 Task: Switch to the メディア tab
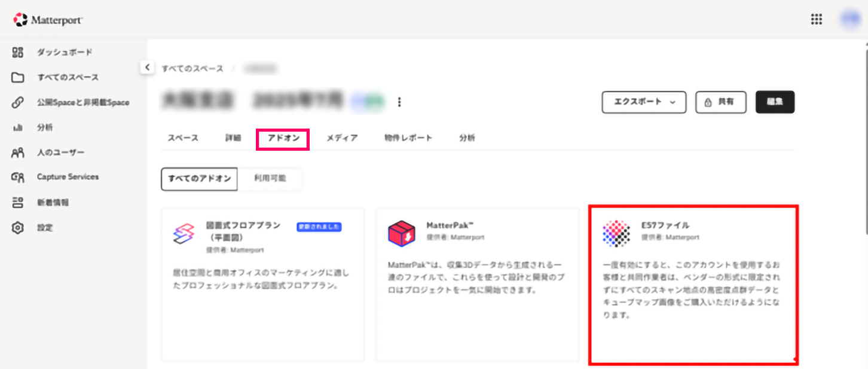click(342, 138)
